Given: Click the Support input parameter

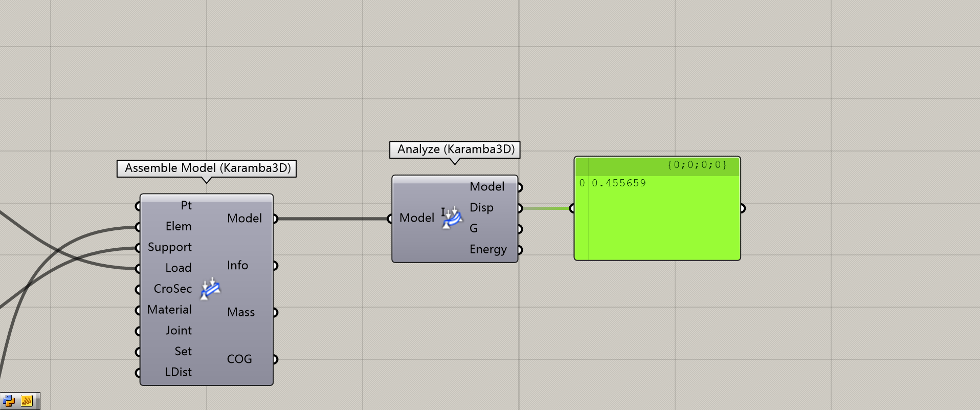Looking at the screenshot, I should click(x=170, y=247).
